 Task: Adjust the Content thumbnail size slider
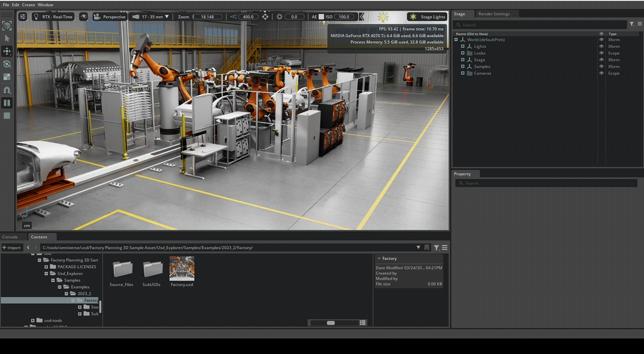pos(331,323)
